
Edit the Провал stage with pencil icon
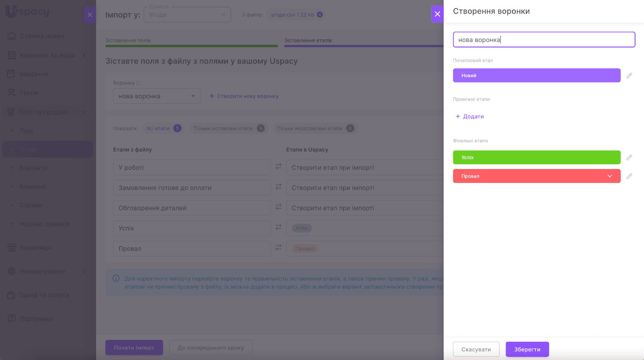629,176
